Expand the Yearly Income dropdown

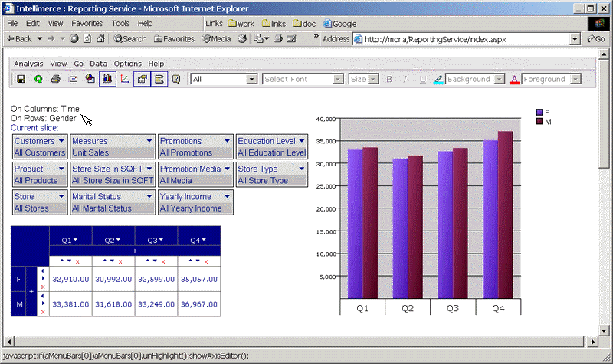227,196
